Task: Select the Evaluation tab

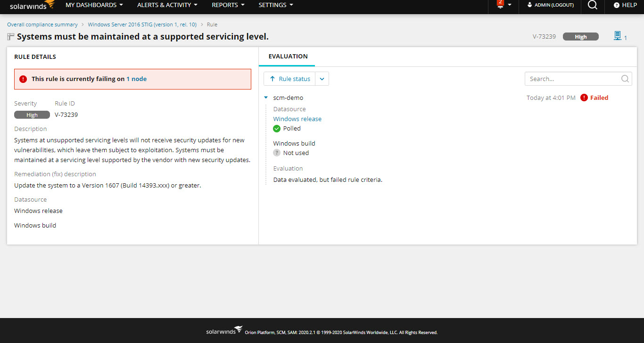Action: pyautogui.click(x=288, y=57)
